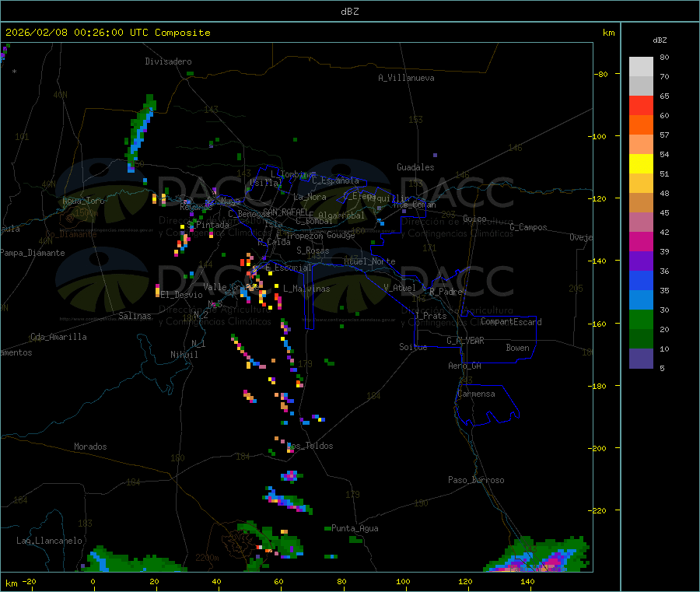Click the word Composite in the header
Screen dimensions: 700x592
[x=183, y=33]
